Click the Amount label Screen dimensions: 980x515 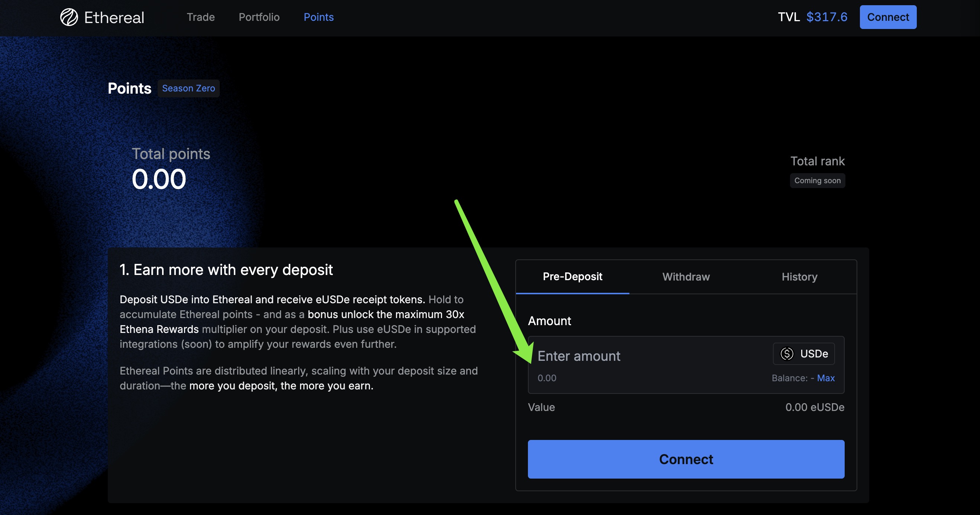coord(549,321)
